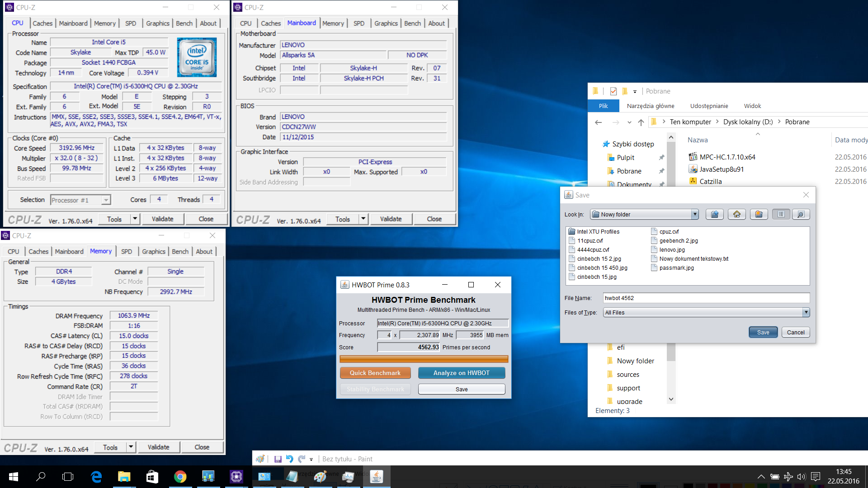The width and height of the screenshot is (868, 488).
Task: Open the Windows Start menu
Action: [14, 477]
